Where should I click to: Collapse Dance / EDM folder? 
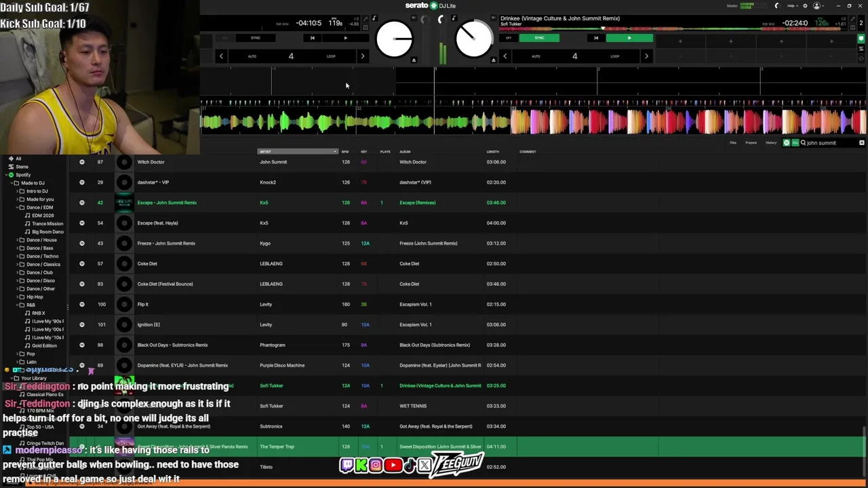coord(16,207)
